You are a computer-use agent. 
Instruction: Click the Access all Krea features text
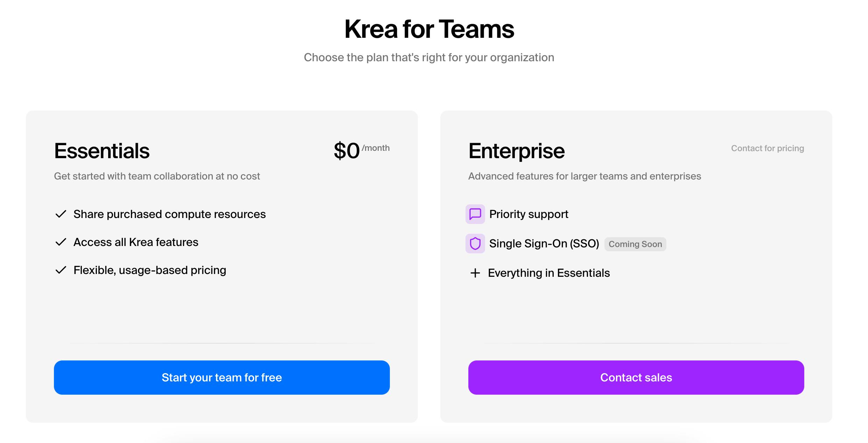[136, 242]
